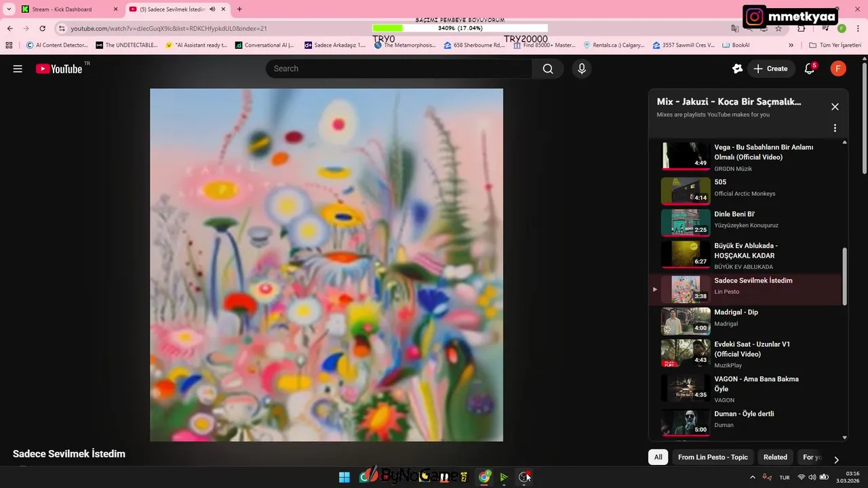Open a new browser tab
This screenshot has width=868, height=488.
239,9
